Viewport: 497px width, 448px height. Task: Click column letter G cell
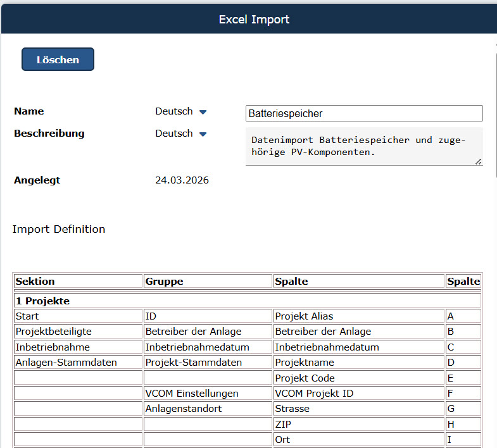tap(463, 408)
